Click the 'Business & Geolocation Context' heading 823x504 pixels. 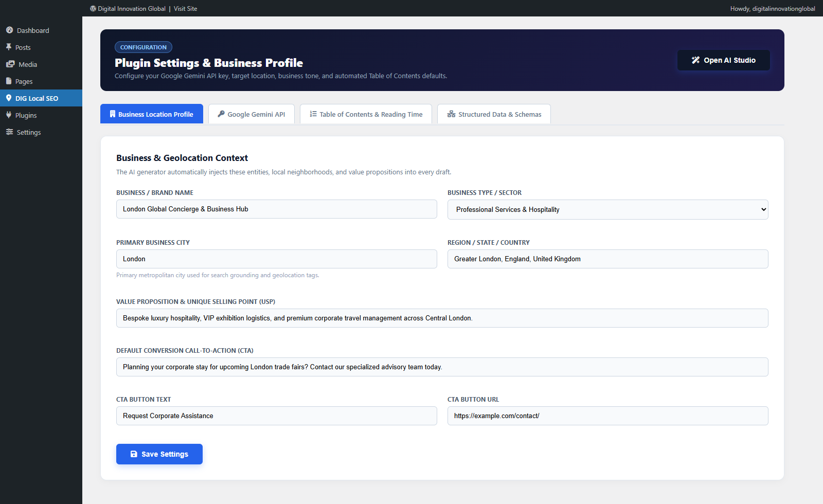click(182, 158)
